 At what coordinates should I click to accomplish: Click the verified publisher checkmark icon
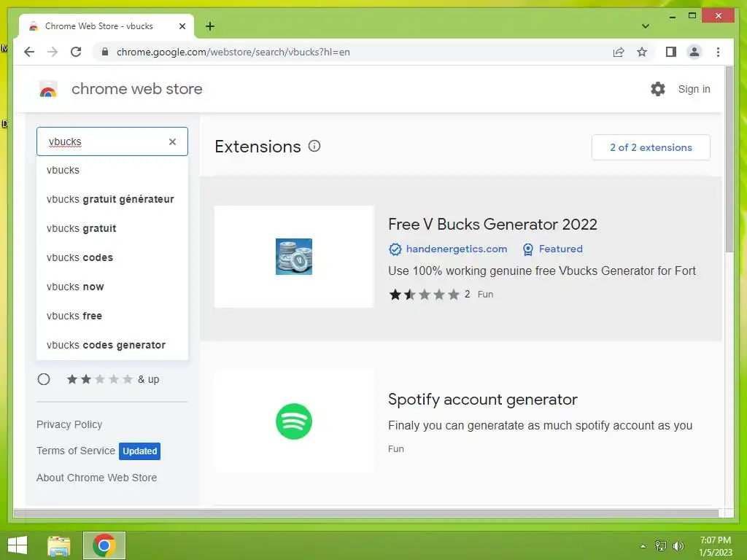(395, 249)
